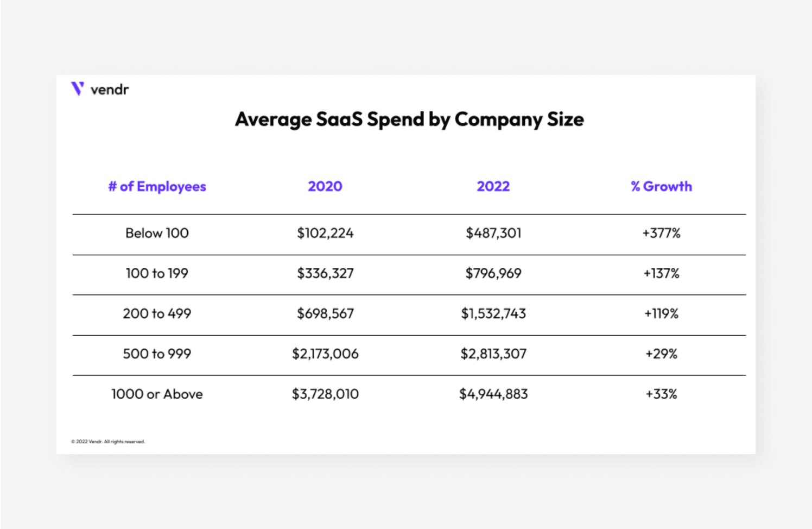Click the $796,969 value cell
The width and height of the screenshot is (812, 529).
click(x=493, y=273)
